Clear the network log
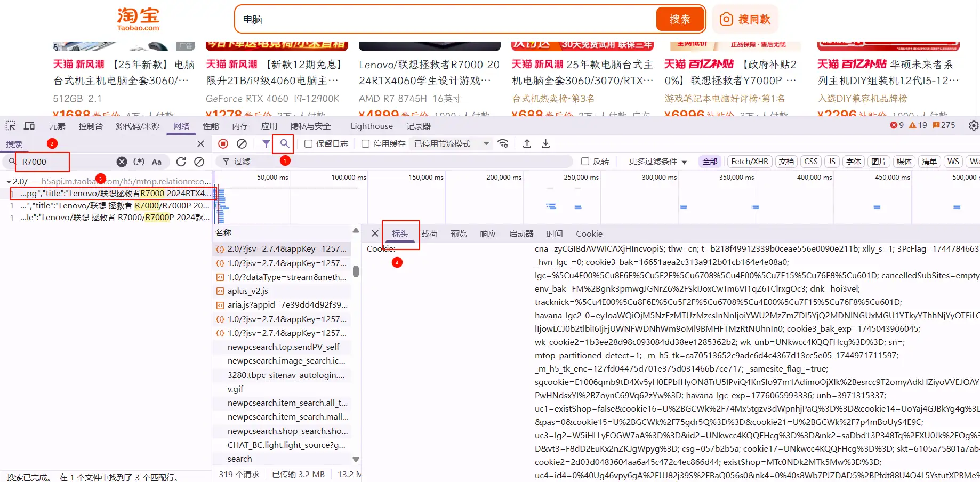This screenshot has width=980, height=482. (x=242, y=143)
